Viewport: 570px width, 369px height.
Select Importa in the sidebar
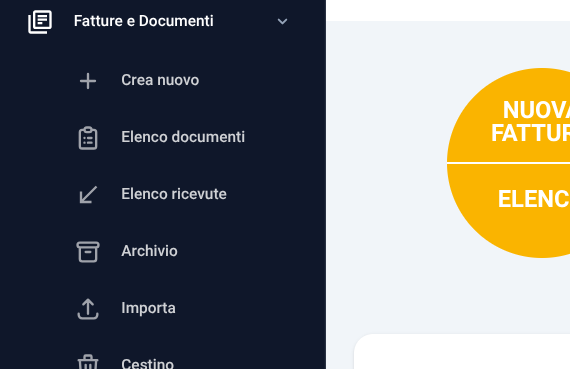(x=148, y=308)
